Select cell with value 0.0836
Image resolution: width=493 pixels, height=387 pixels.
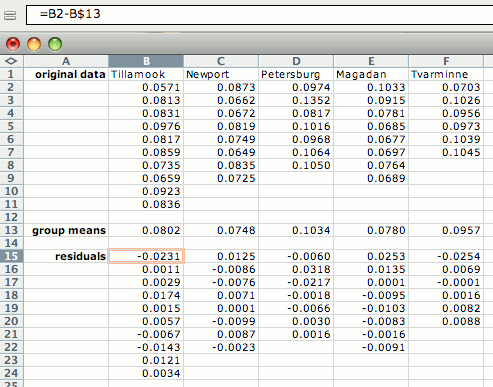146,204
